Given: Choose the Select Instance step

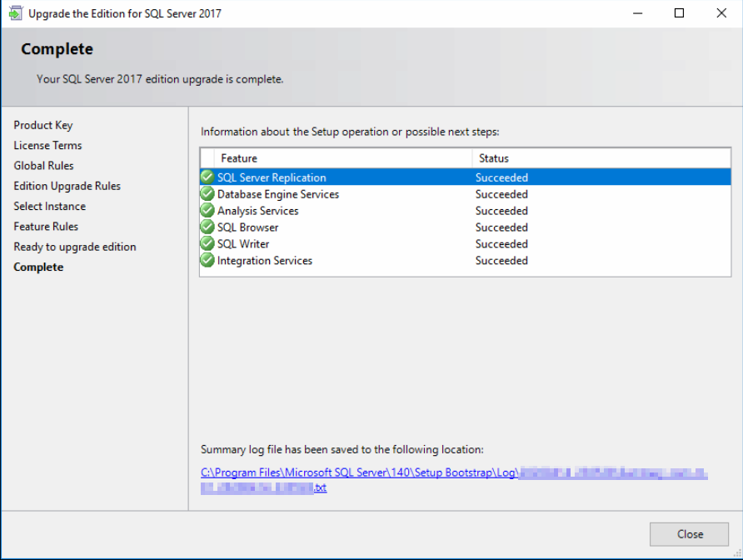Looking at the screenshot, I should (x=49, y=206).
